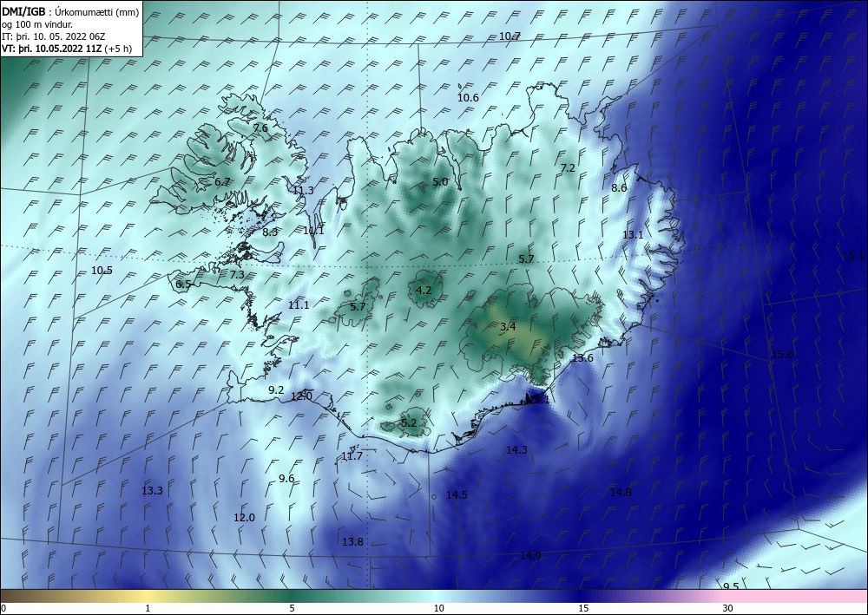Select the 13.3 value label
The height and width of the screenshot is (615, 868).
point(152,491)
